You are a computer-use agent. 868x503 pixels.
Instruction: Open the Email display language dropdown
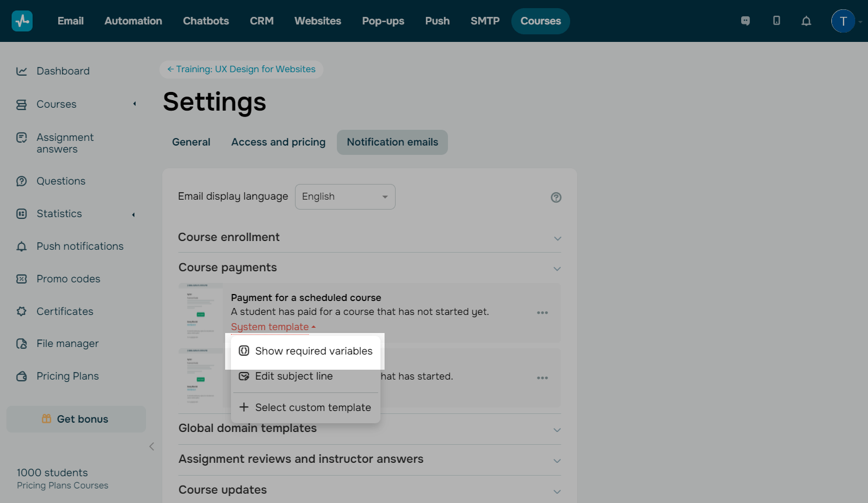coord(345,197)
